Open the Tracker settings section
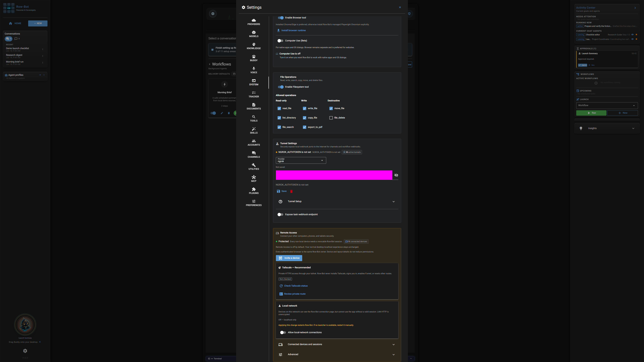Image resolution: width=644 pixels, height=362 pixels. click(x=254, y=94)
